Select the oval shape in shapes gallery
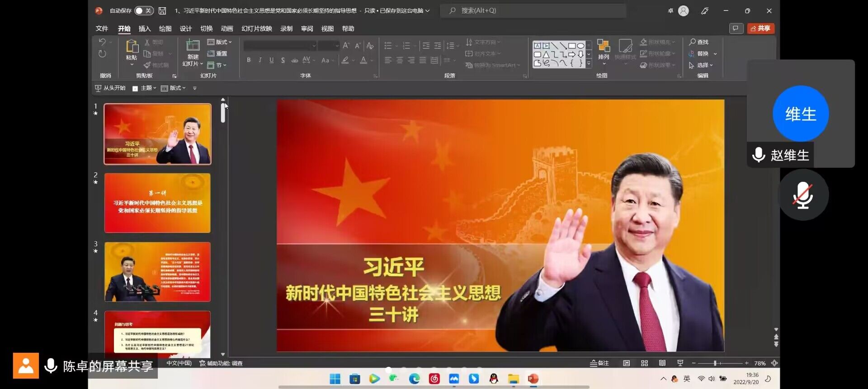Image resolution: width=868 pixels, height=389 pixels. [580, 46]
